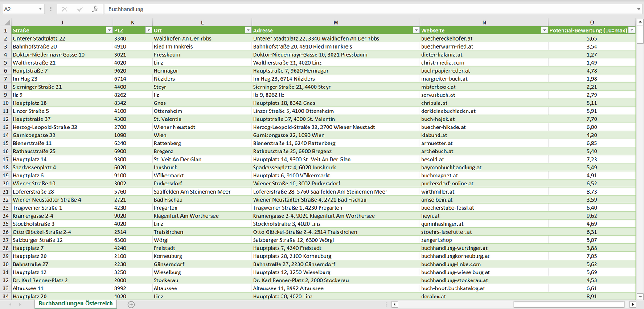This screenshot has width=644, height=309.
Task: Click into the formula bar showing Buchhandlung
Action: pyautogui.click(x=357, y=9)
